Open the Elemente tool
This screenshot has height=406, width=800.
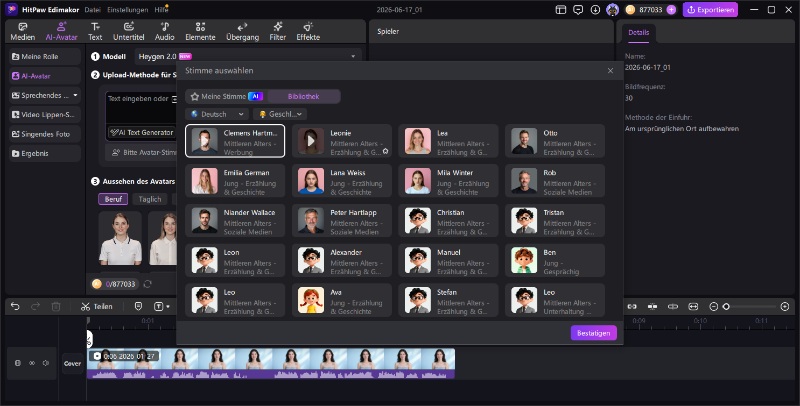pos(200,32)
